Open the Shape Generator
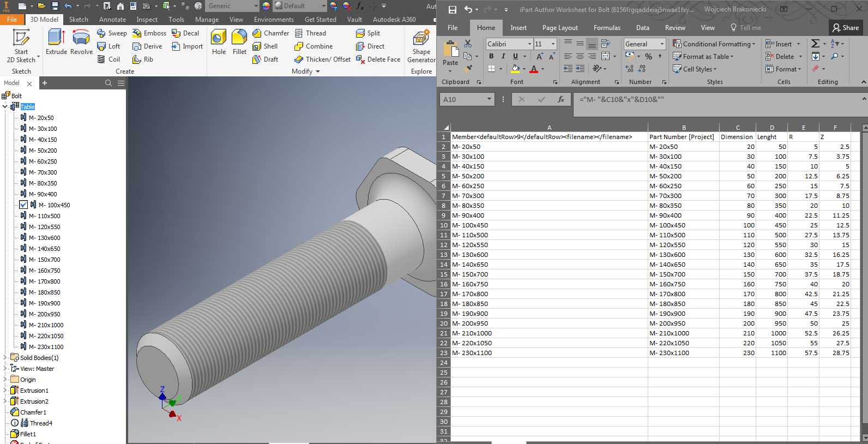Screen dimensions: 868x444 421,46
